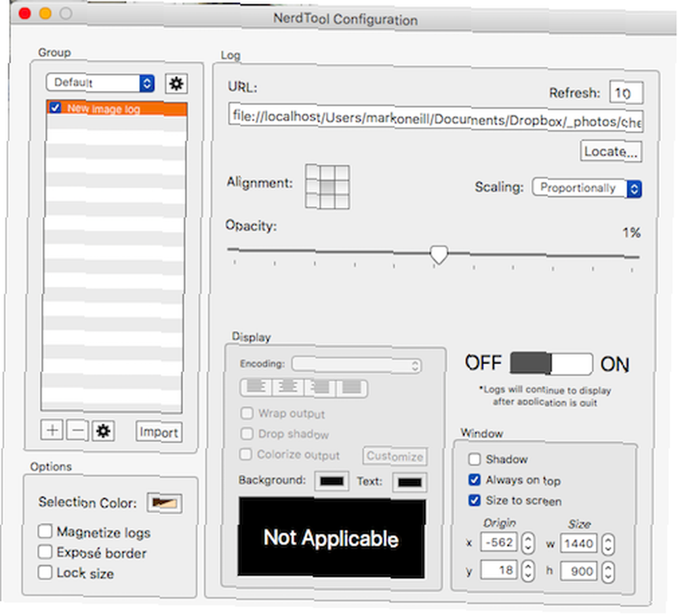Open the Background color swatch

(x=332, y=481)
